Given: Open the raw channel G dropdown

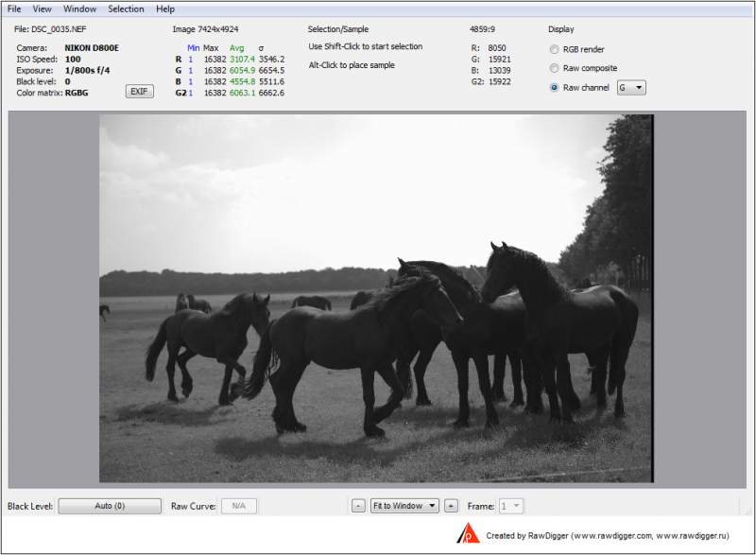Looking at the screenshot, I should click(631, 88).
